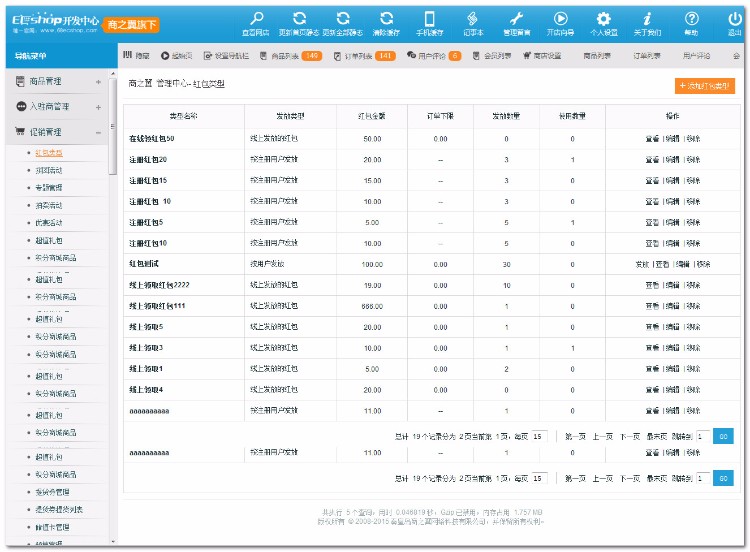This screenshot has width=750, height=552.
Task: Open 提货券管理 in the sidebar
Action: (x=52, y=492)
